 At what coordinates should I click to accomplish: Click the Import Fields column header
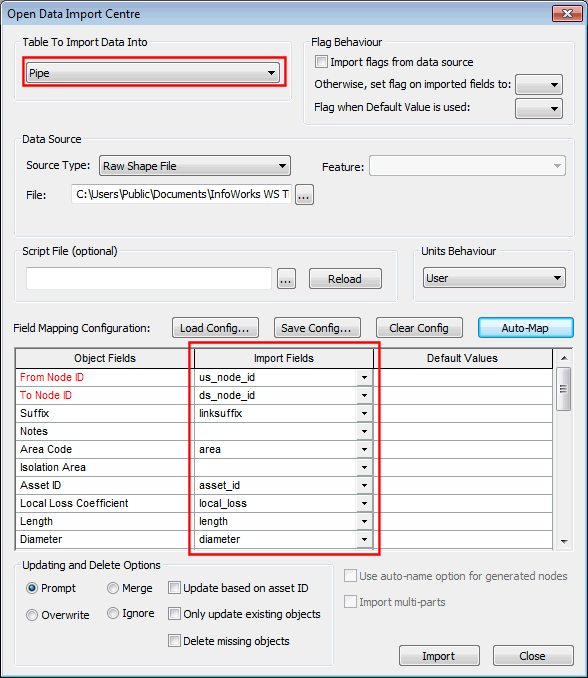click(284, 358)
